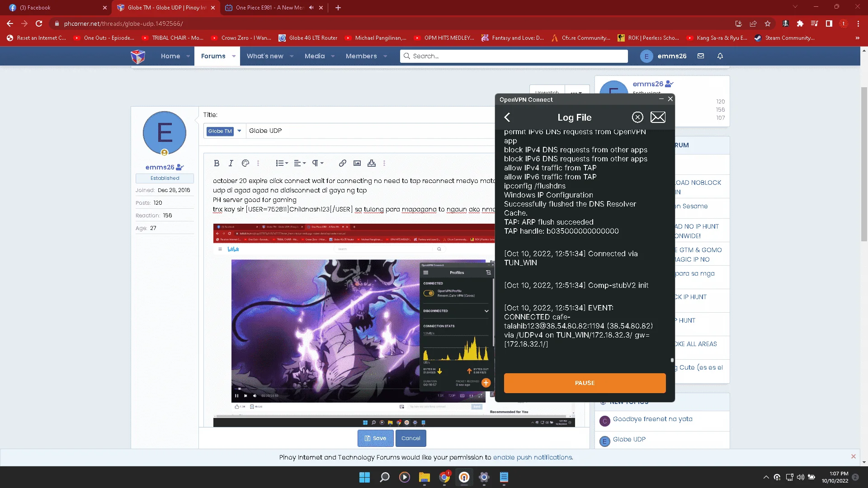Bookmark this page with the star icon
The image size is (868, 488).
click(768, 23)
